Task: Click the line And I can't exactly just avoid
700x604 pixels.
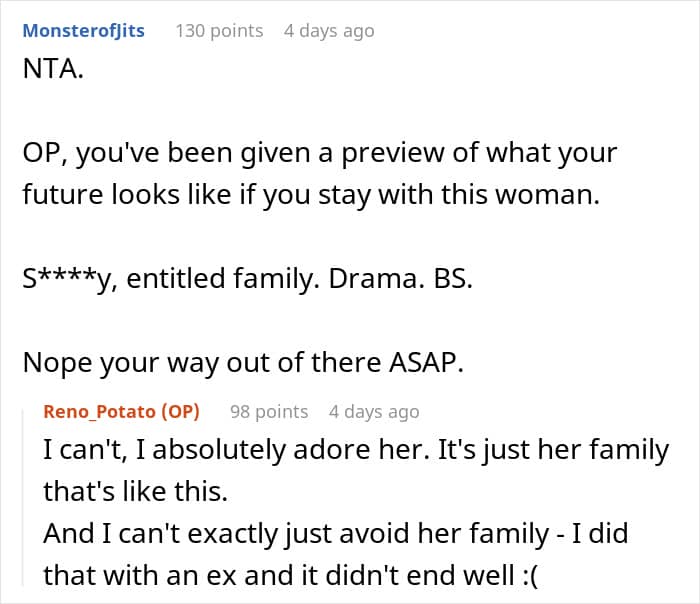Action: click(336, 533)
